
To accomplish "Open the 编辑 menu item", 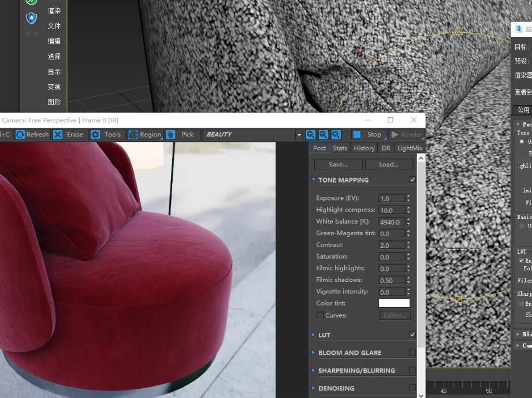I will [54, 42].
